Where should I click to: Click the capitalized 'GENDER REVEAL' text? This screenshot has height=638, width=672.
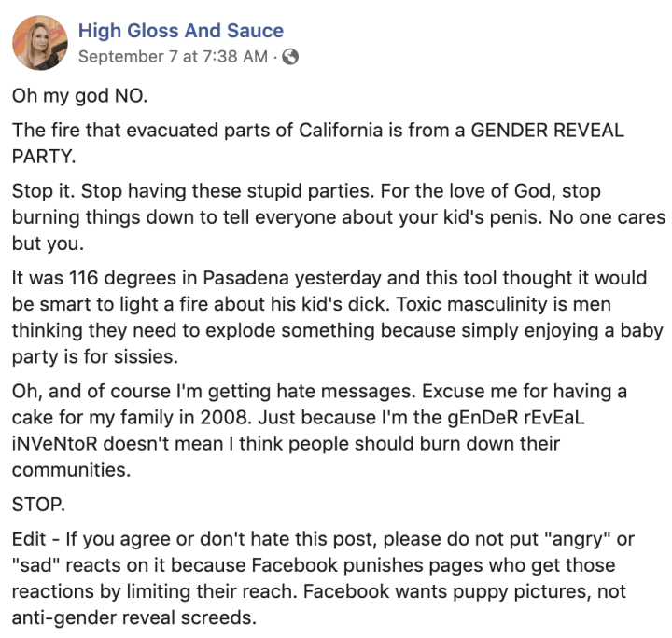547,131
